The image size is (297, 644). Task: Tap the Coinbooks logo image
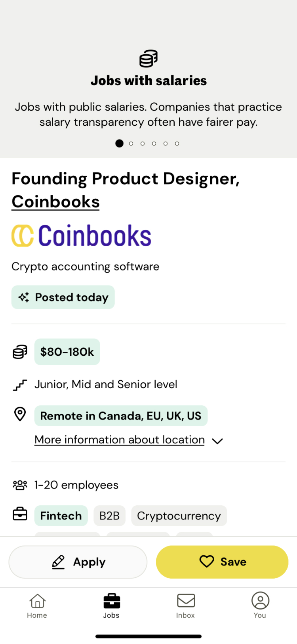pyautogui.click(x=82, y=236)
